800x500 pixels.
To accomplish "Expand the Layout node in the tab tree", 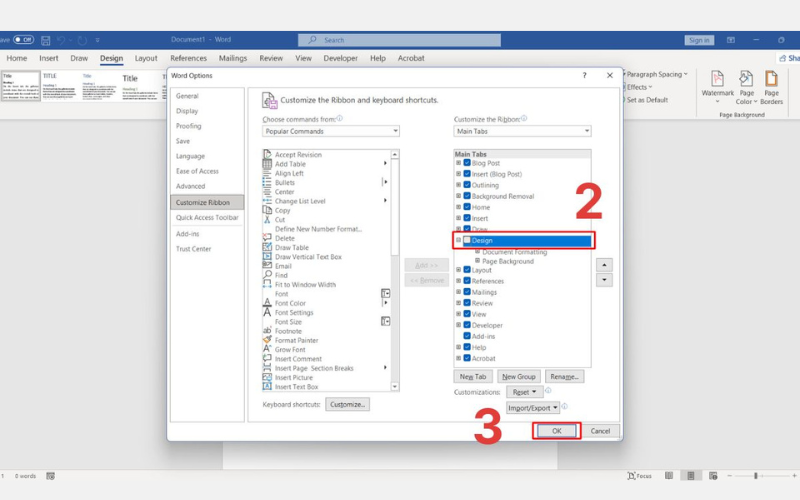I will [458, 270].
